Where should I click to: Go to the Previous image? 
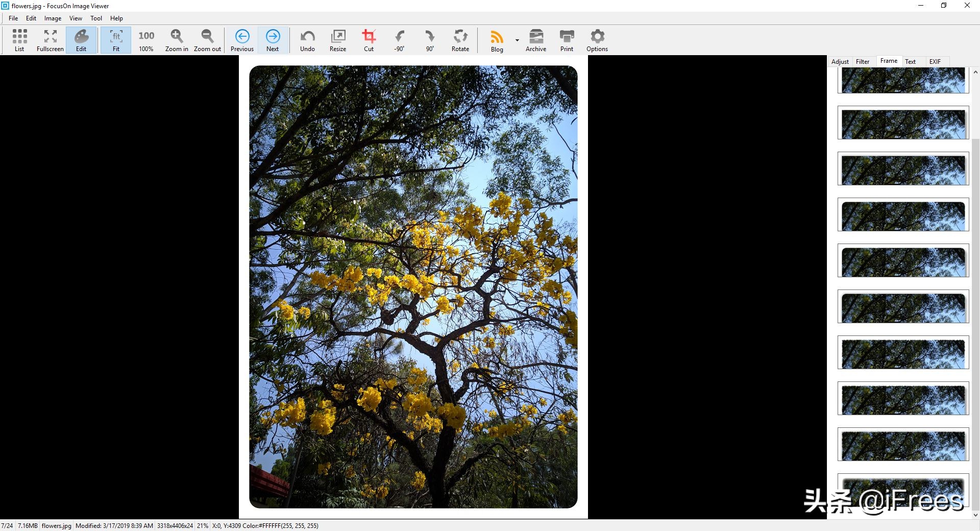click(x=242, y=40)
